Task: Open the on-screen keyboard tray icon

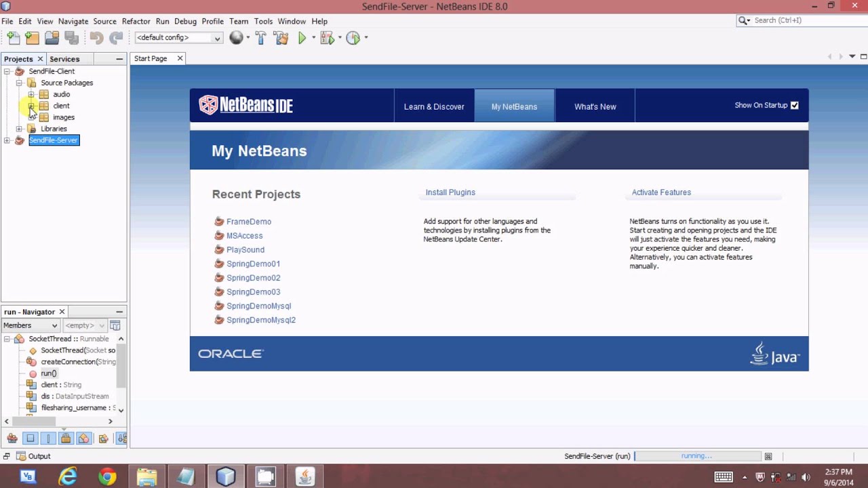Action: coord(724,477)
